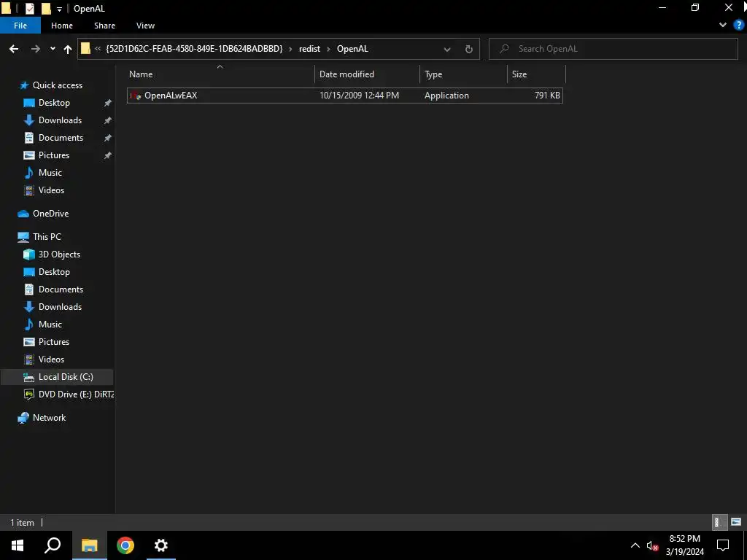Open Settings from taskbar
This screenshot has height=560, width=747.
point(161,545)
